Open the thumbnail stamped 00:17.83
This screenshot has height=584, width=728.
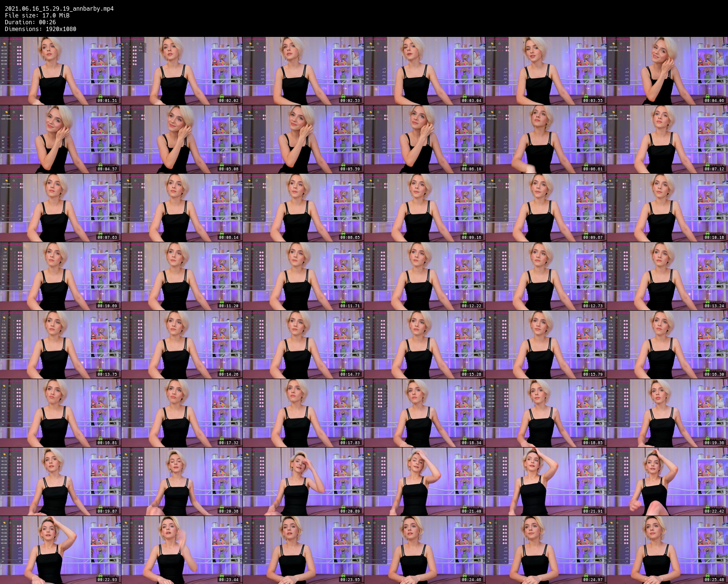point(303,413)
